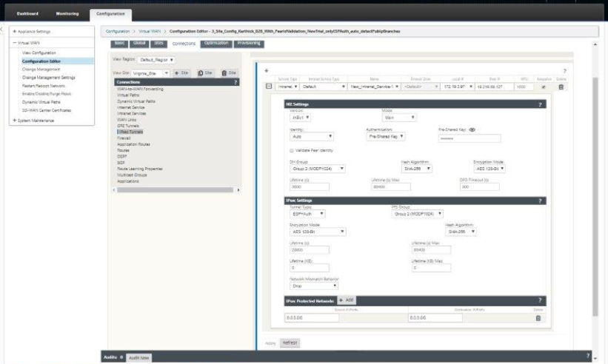The width and height of the screenshot is (608, 364).
Task: Toggle the Validate Peer Identity checkbox
Action: pos(292,150)
